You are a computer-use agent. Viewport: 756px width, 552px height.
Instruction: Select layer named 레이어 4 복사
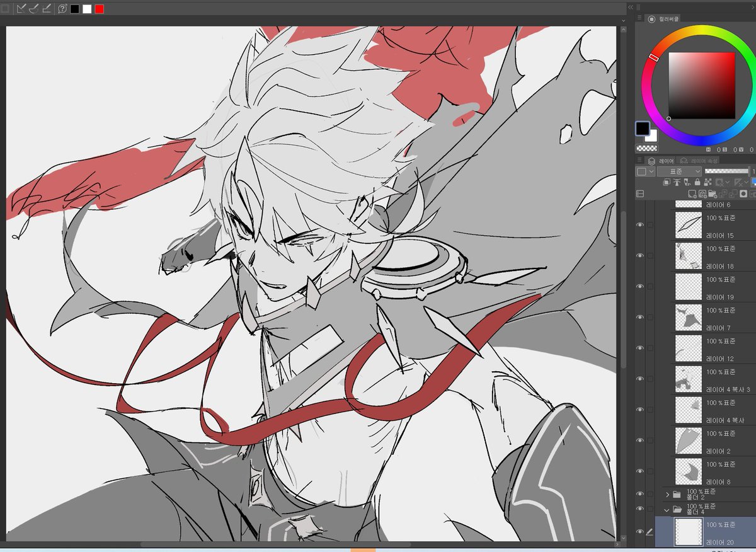pos(725,420)
